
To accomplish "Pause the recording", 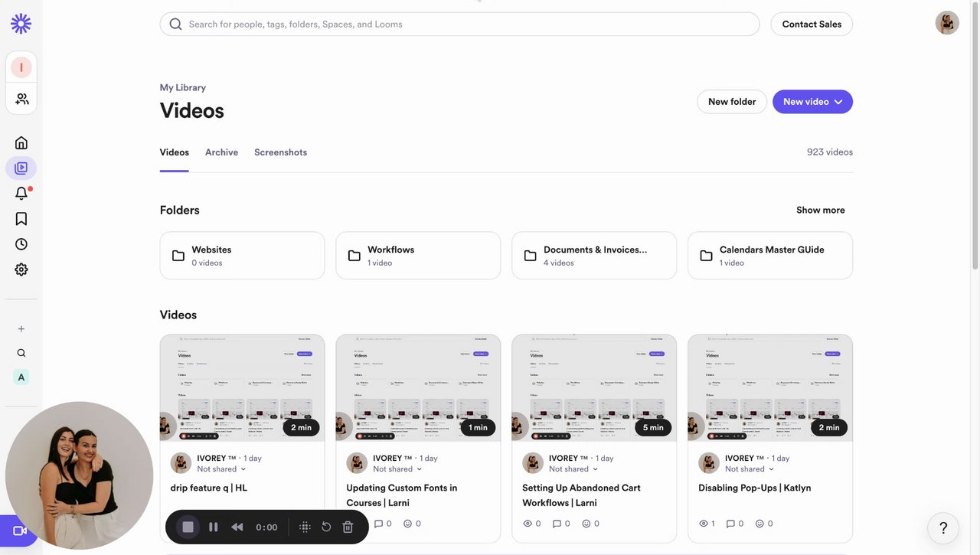I will point(214,527).
